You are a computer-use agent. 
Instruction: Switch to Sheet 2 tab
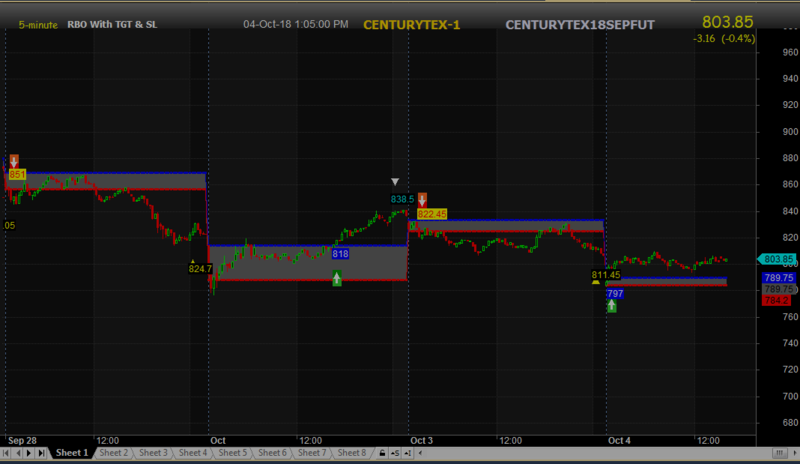pos(113,453)
